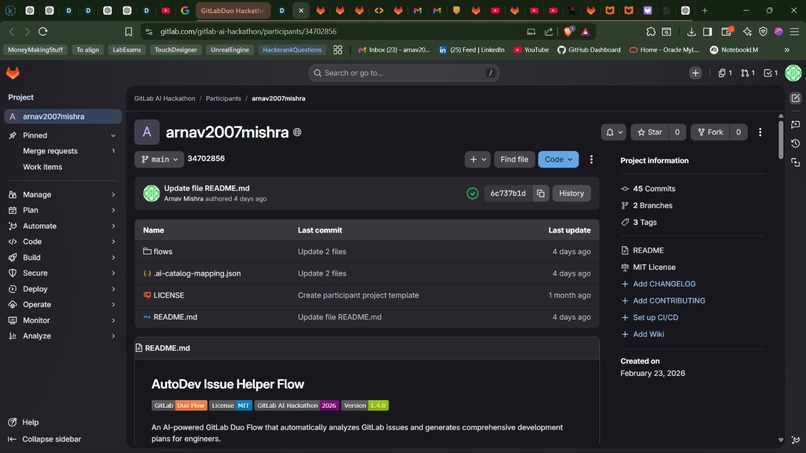
Task: Focus the Search or go to field
Action: coord(404,73)
